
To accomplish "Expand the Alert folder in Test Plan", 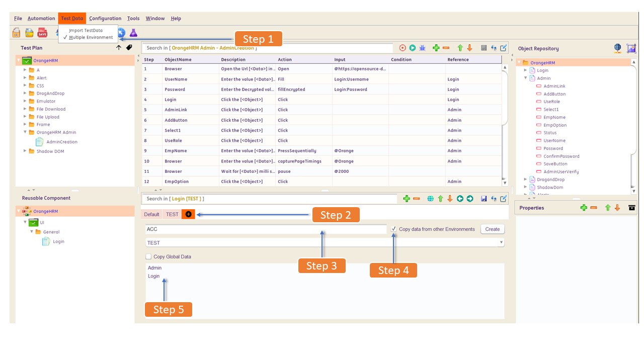I will [25, 78].
